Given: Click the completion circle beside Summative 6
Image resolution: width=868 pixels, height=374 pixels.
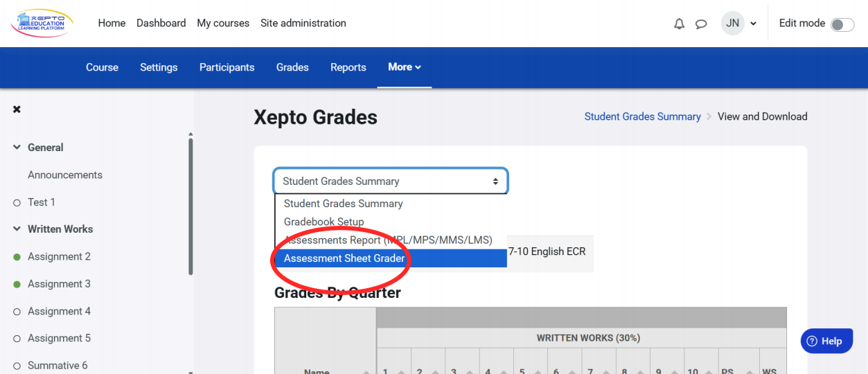Looking at the screenshot, I should point(17,366).
